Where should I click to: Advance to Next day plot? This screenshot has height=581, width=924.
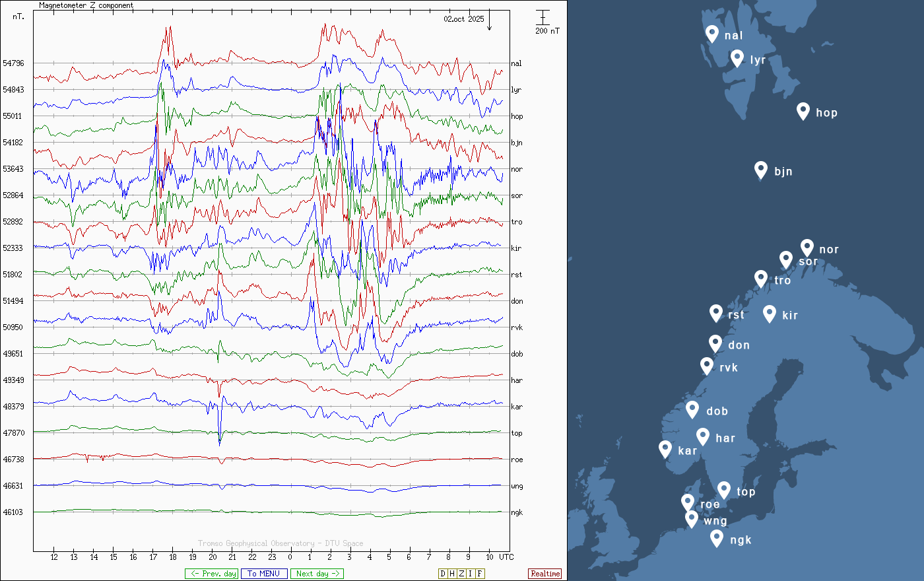click(317, 574)
